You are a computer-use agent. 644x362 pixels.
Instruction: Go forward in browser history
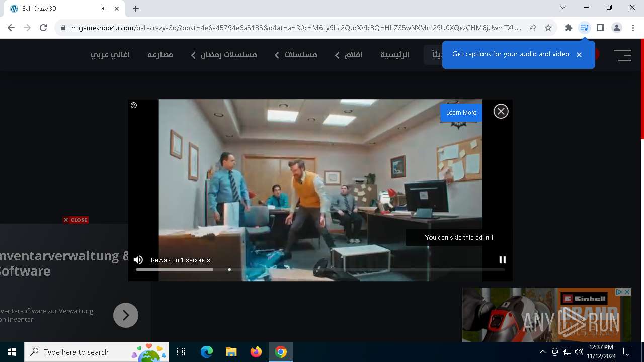[27, 28]
